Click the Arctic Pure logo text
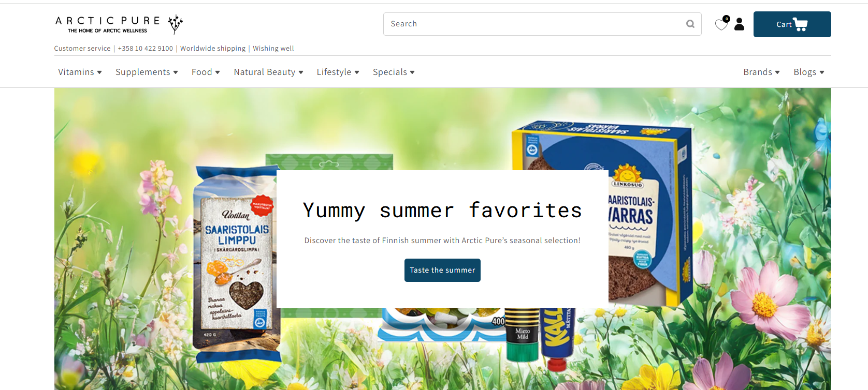The image size is (868, 390). click(x=108, y=24)
